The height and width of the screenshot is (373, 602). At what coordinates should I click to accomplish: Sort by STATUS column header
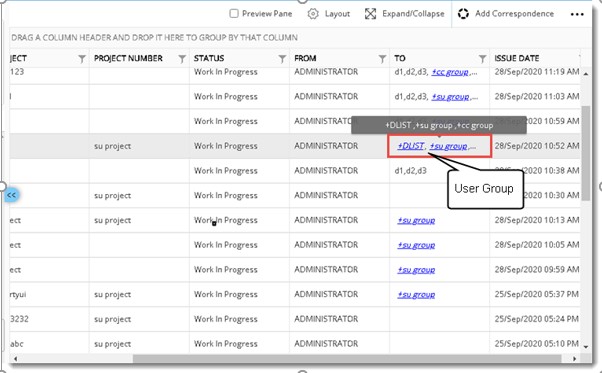(x=209, y=58)
